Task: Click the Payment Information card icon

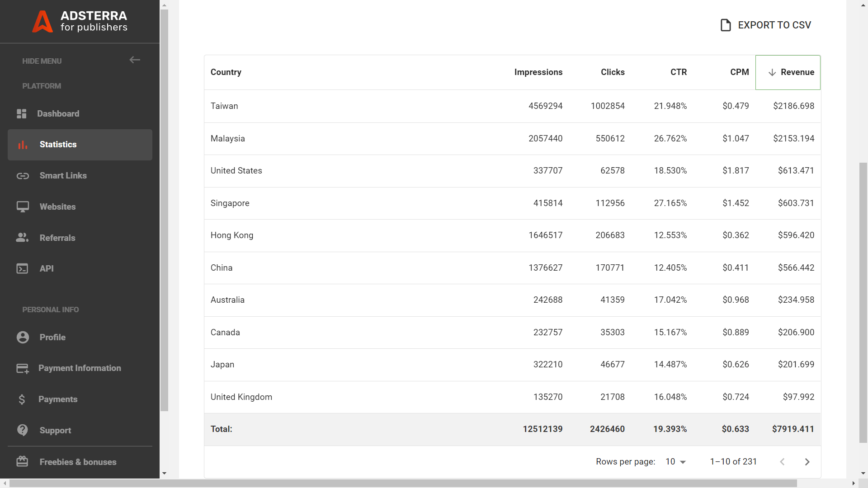Action: (23, 368)
